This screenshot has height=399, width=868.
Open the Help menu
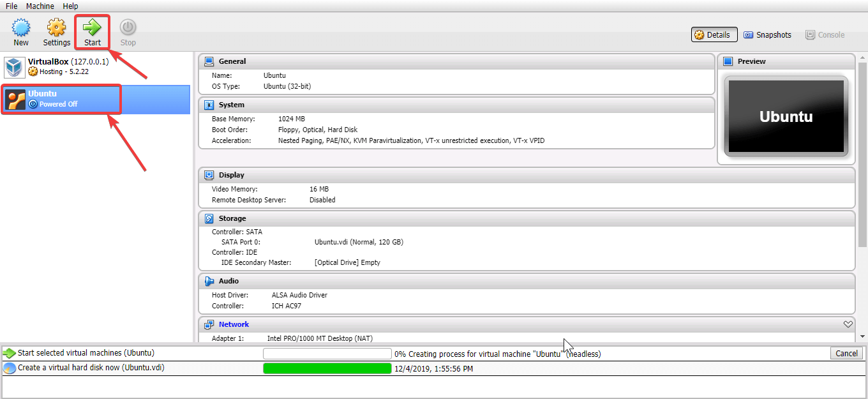tap(70, 6)
